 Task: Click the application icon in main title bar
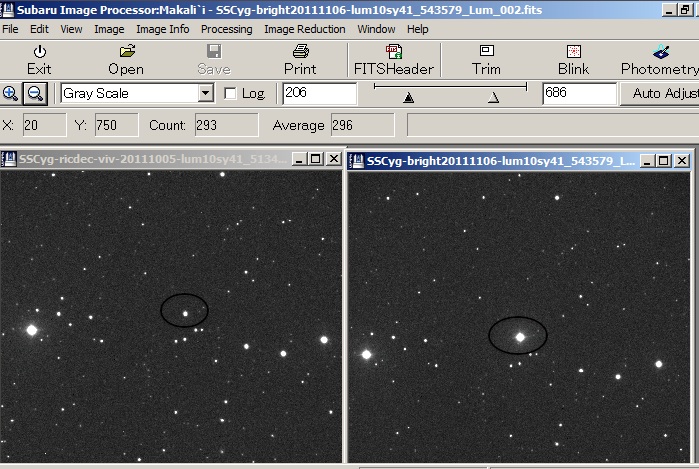pos(8,8)
